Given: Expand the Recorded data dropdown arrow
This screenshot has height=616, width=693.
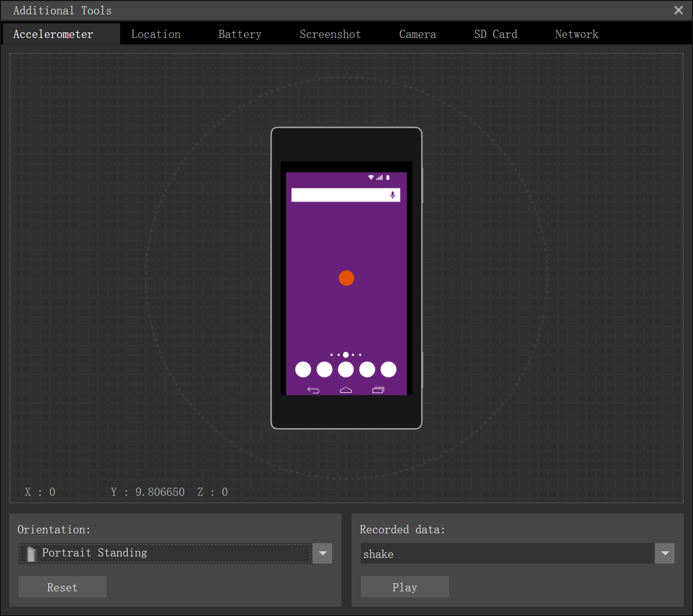Looking at the screenshot, I should (665, 553).
